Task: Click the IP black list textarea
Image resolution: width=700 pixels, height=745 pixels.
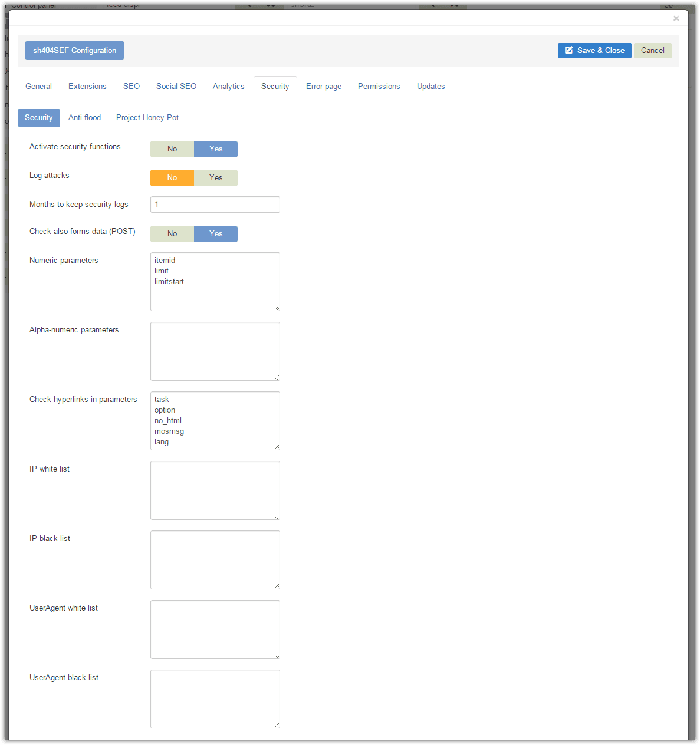Action: (215, 560)
